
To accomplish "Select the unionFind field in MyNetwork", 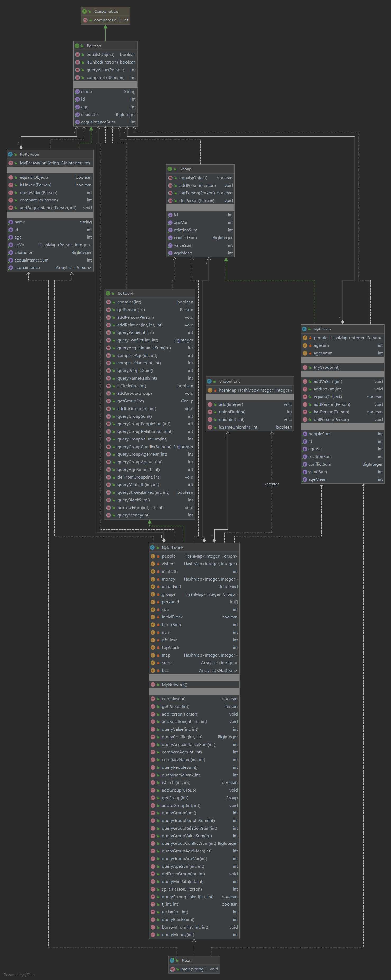I will click(x=194, y=587).
